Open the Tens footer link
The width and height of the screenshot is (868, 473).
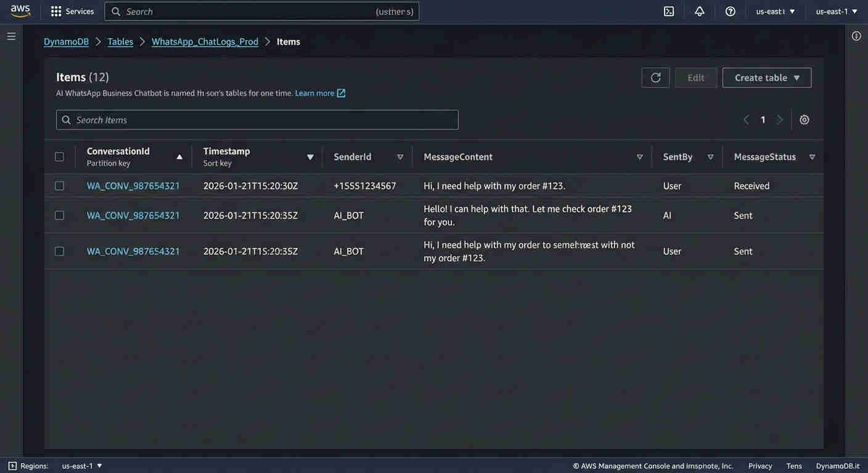point(794,466)
